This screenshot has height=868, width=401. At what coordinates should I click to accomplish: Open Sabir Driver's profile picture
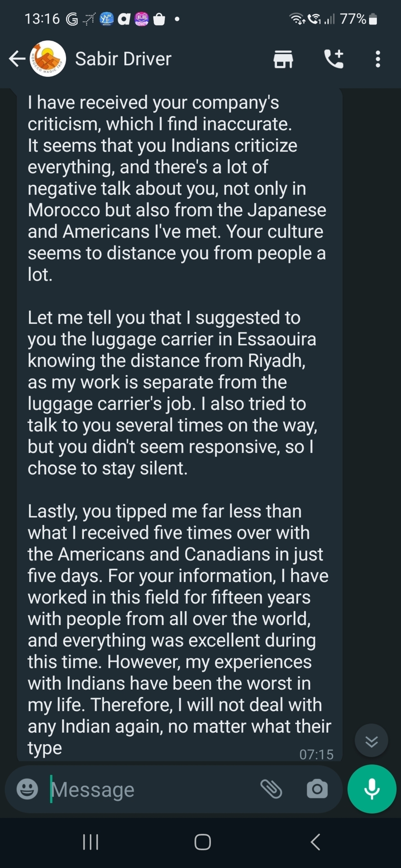pyautogui.click(x=48, y=59)
